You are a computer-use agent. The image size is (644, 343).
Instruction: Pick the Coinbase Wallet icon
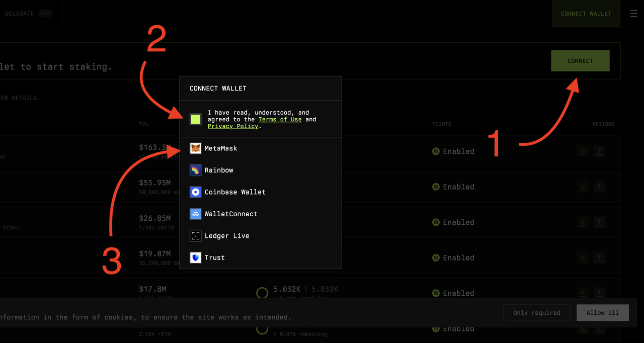[196, 192]
